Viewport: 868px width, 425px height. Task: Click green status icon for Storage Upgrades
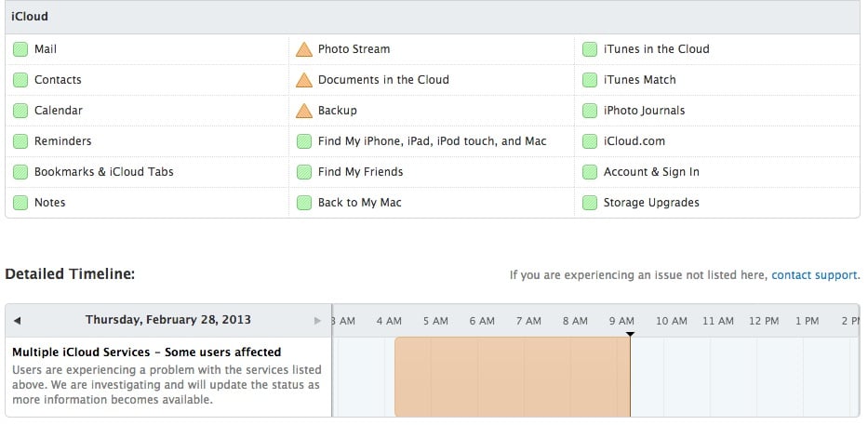590,203
